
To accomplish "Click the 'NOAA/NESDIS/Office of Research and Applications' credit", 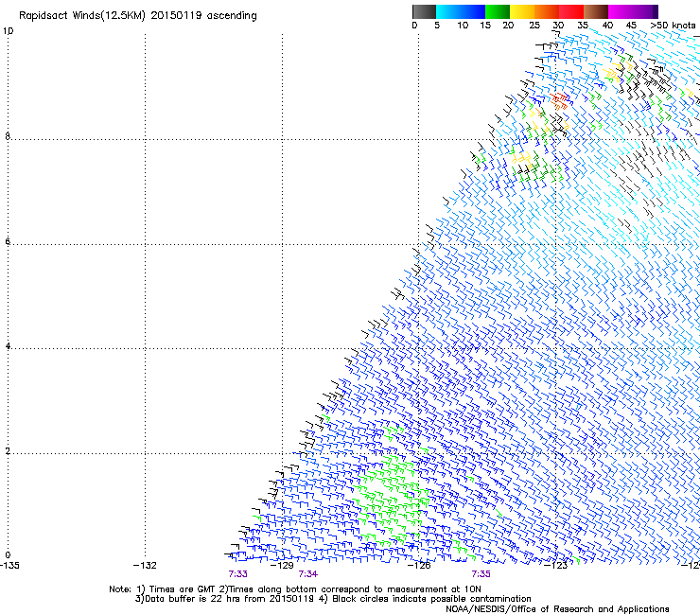I will tap(557, 609).
